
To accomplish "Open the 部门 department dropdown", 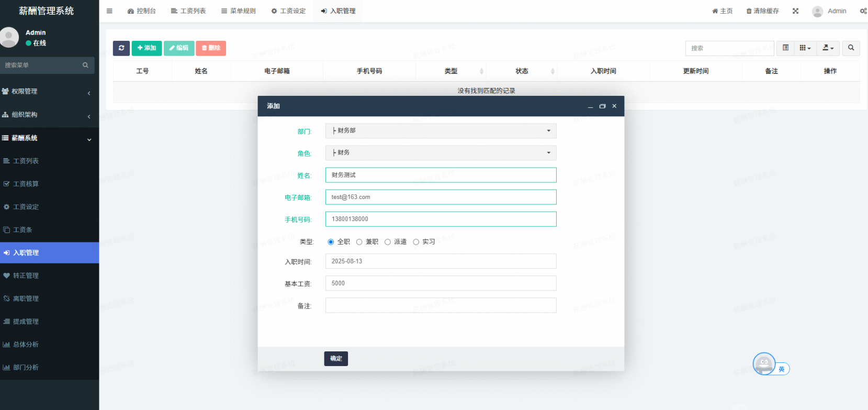I will point(441,131).
